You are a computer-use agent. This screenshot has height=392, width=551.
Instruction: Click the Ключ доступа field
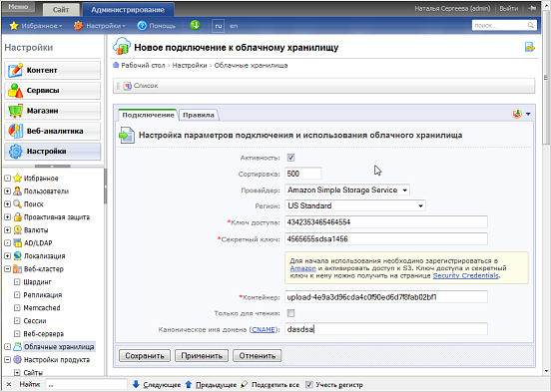(x=386, y=222)
